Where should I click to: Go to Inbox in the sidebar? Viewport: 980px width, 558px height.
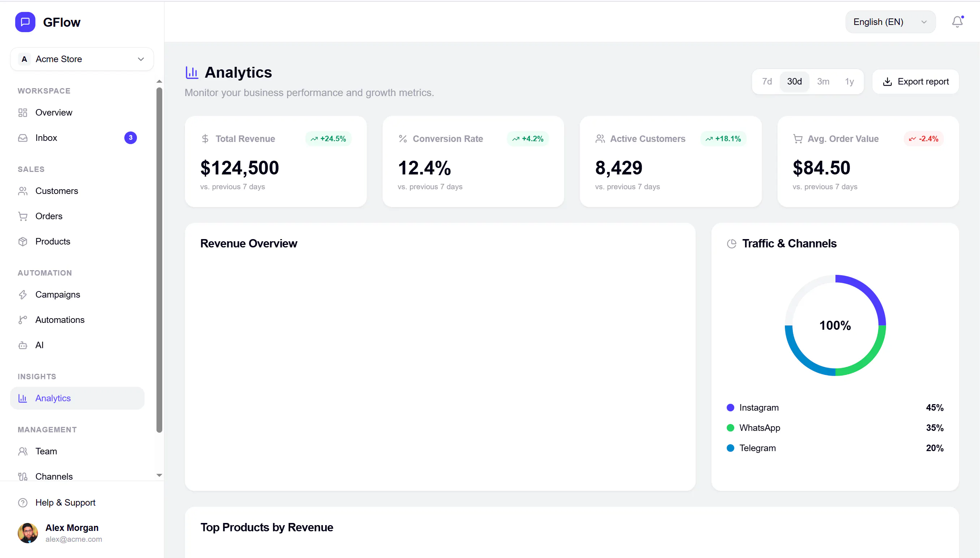(77, 138)
